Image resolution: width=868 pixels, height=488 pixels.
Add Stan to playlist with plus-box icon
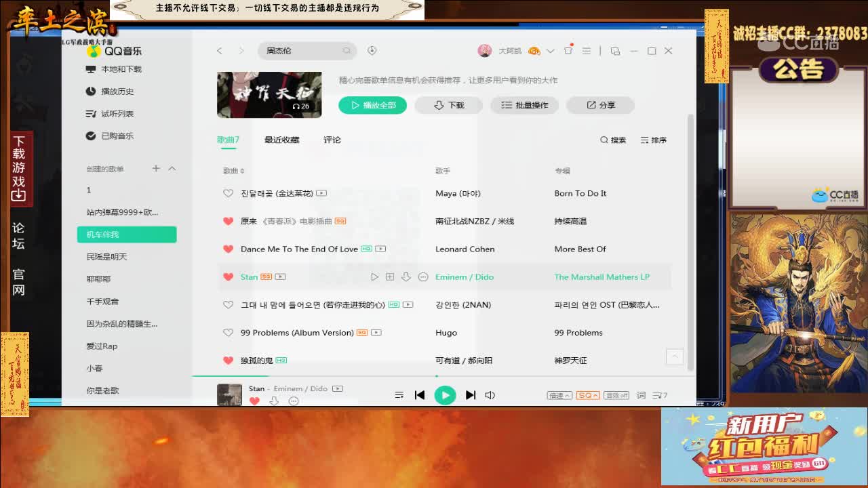point(390,277)
